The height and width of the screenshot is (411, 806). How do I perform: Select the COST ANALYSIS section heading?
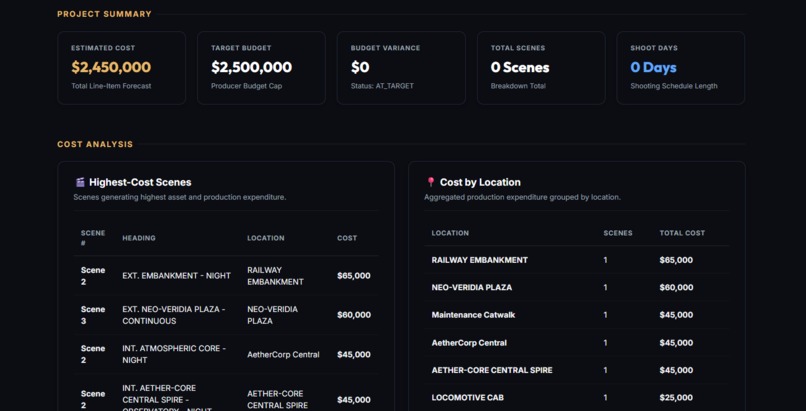pos(95,144)
